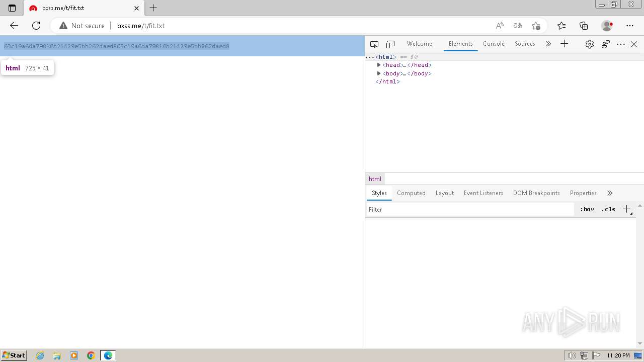The image size is (644, 362).
Task: Select the Edge taskbar button
Action: click(108, 355)
